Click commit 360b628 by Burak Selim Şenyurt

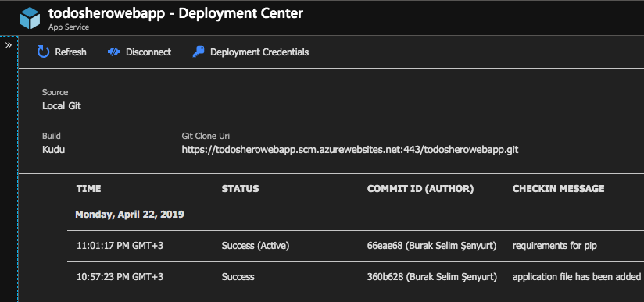tap(431, 277)
